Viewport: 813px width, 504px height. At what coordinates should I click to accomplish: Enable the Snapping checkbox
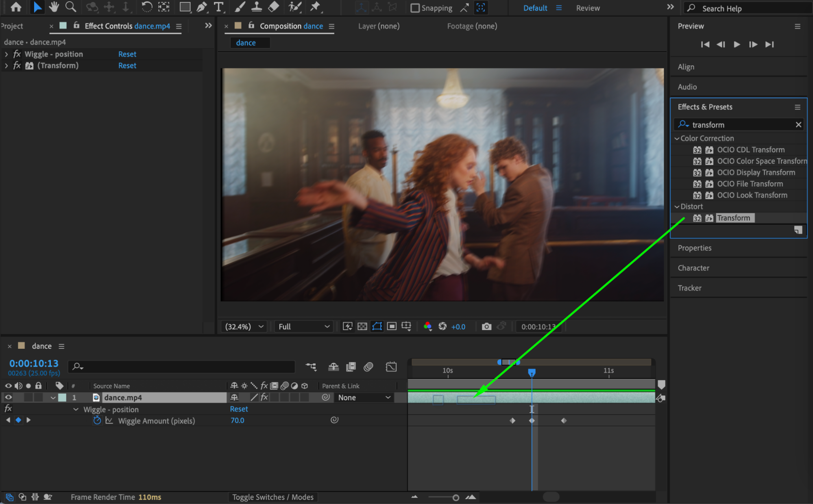tap(415, 8)
